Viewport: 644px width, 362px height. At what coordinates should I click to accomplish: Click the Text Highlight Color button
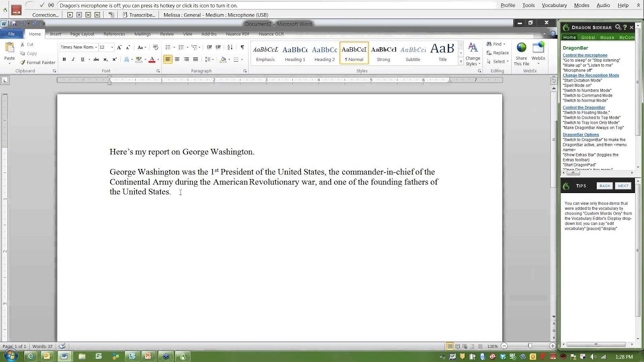[x=138, y=59]
